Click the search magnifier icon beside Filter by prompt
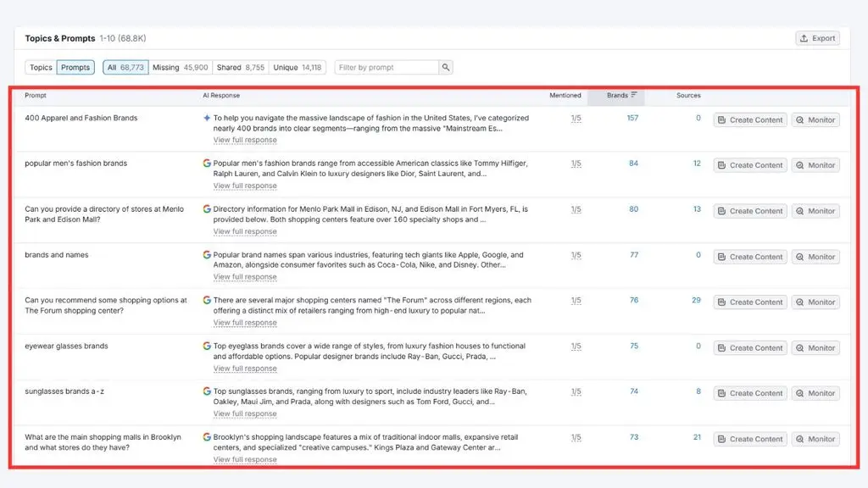The image size is (868, 488). click(x=446, y=68)
